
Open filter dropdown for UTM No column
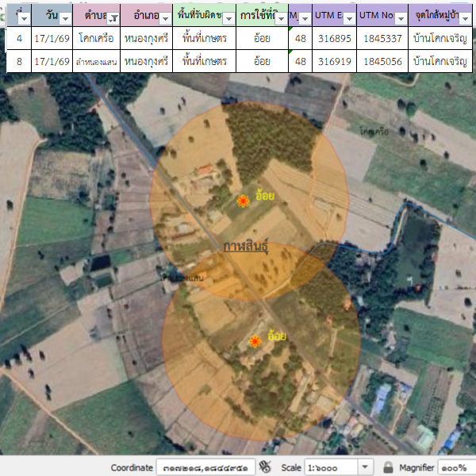399,17
